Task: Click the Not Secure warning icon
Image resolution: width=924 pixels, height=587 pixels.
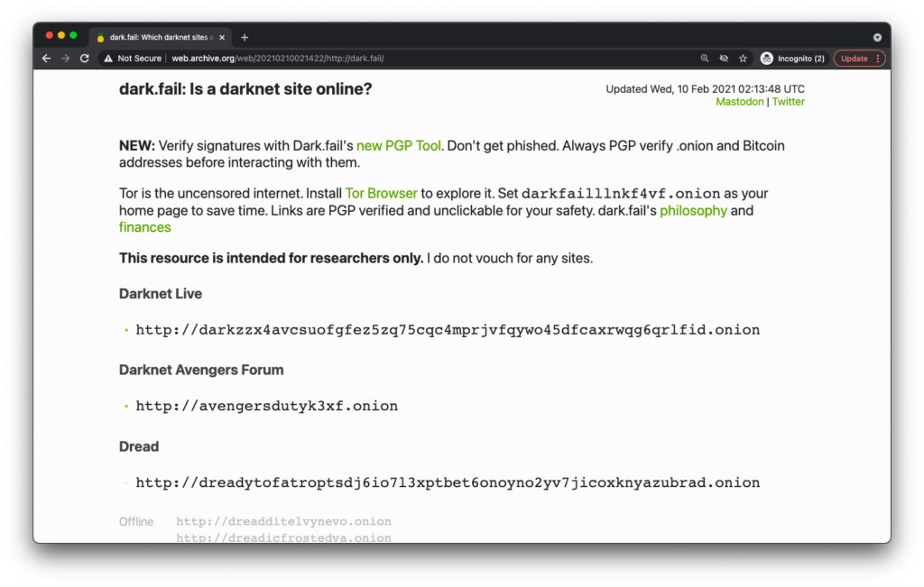Action: coord(108,59)
